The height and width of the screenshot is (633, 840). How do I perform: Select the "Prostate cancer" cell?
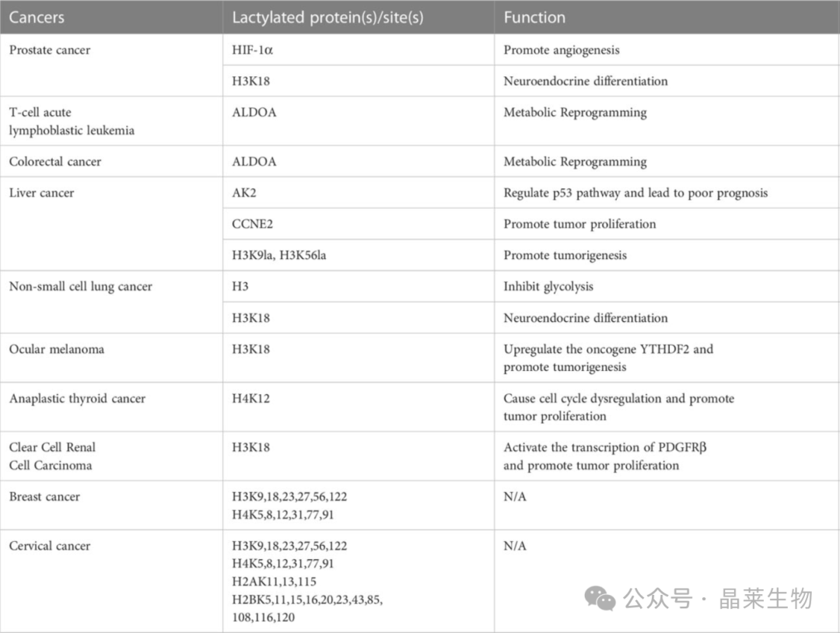coord(50,50)
